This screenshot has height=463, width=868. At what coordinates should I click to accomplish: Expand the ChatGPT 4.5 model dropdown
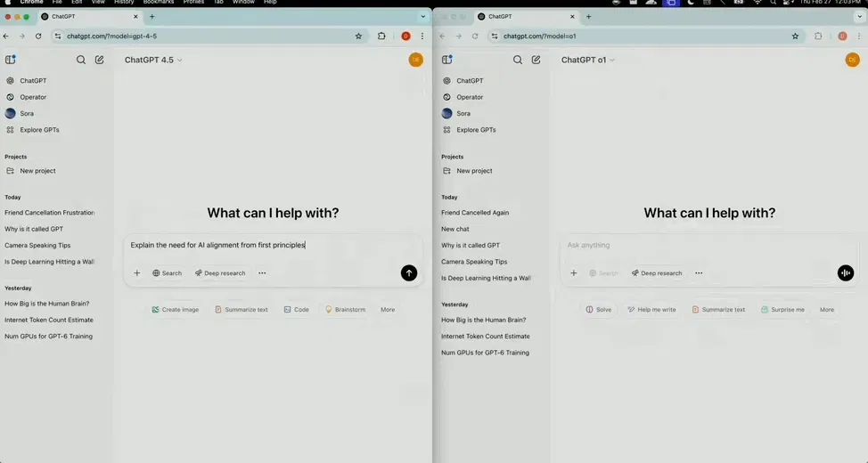click(153, 60)
